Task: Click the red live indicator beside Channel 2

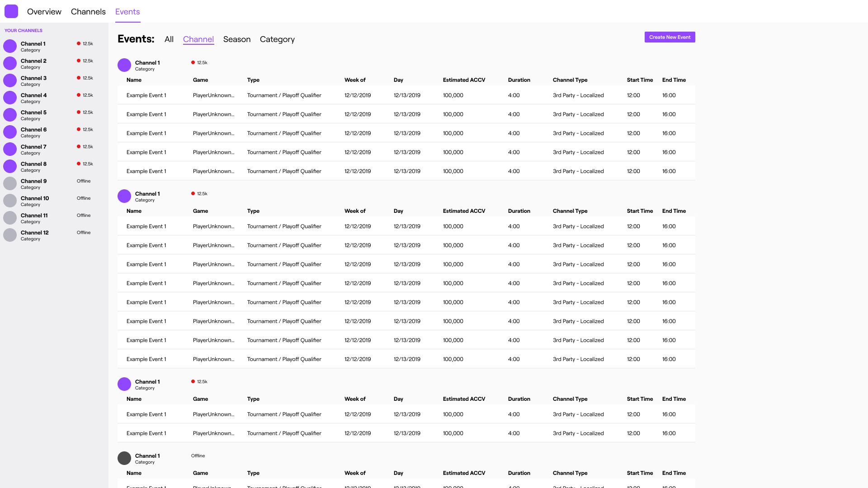Action: [79, 61]
